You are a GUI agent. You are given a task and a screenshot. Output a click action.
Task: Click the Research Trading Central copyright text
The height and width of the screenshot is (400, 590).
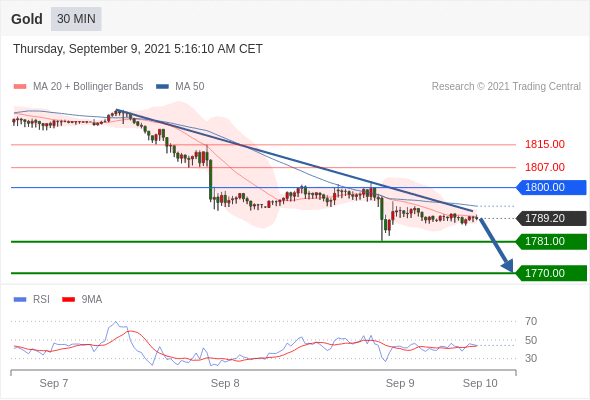tap(506, 87)
